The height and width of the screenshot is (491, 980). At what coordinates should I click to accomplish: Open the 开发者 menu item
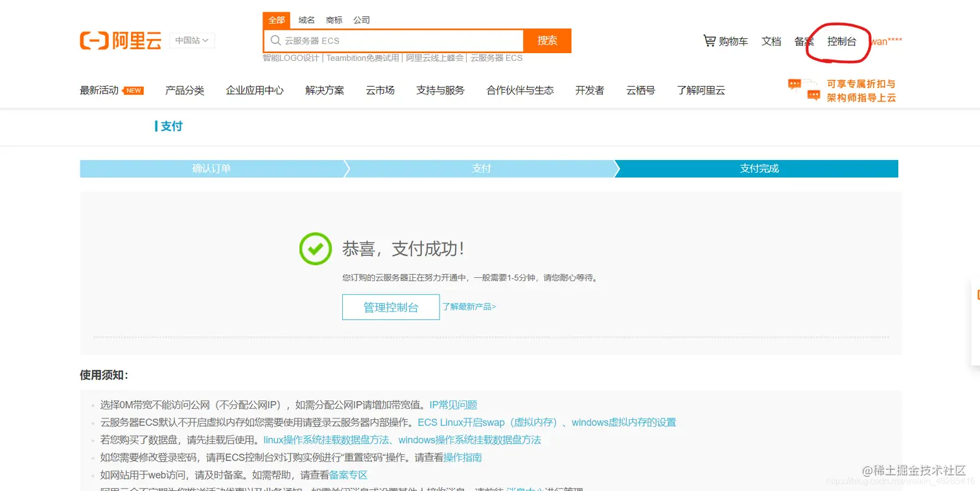click(x=589, y=91)
